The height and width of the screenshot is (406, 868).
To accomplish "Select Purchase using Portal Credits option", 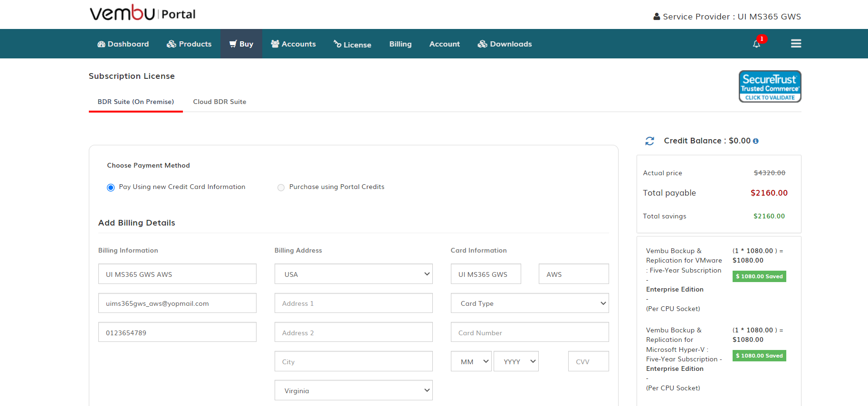I will coord(281,188).
